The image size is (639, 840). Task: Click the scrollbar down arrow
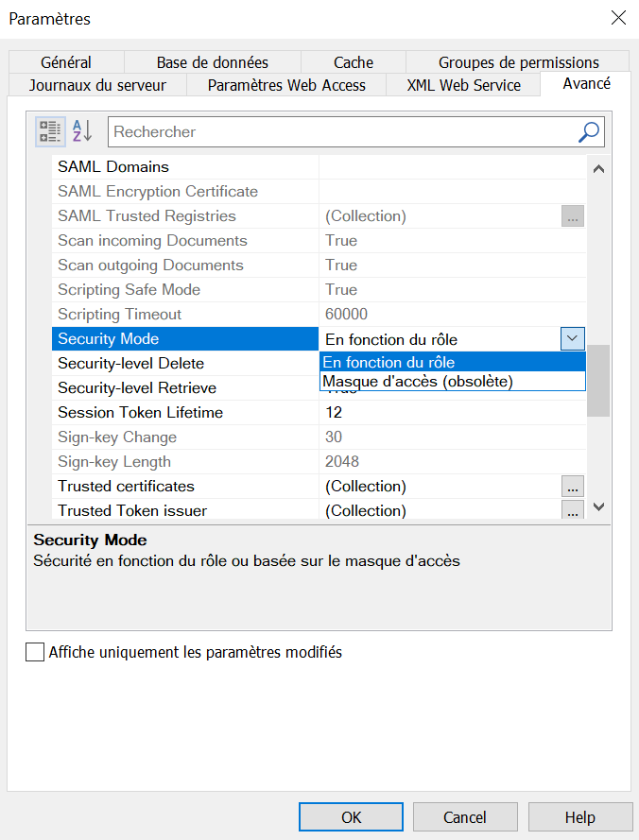coord(598,506)
